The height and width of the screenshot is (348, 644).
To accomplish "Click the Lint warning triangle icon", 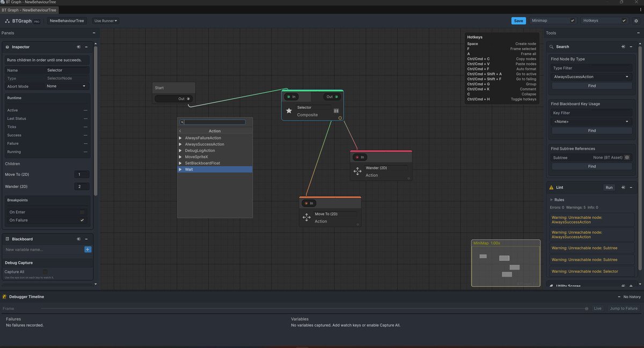I will (x=551, y=188).
